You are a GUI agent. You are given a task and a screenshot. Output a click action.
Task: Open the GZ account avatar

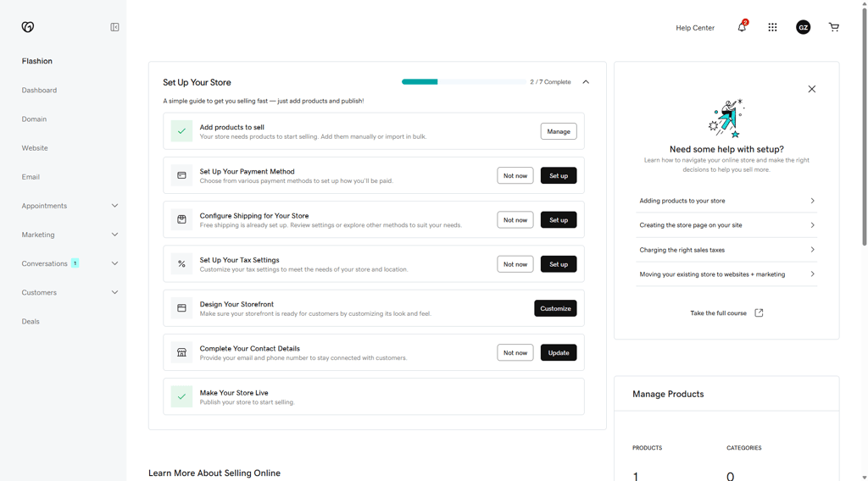click(x=804, y=27)
